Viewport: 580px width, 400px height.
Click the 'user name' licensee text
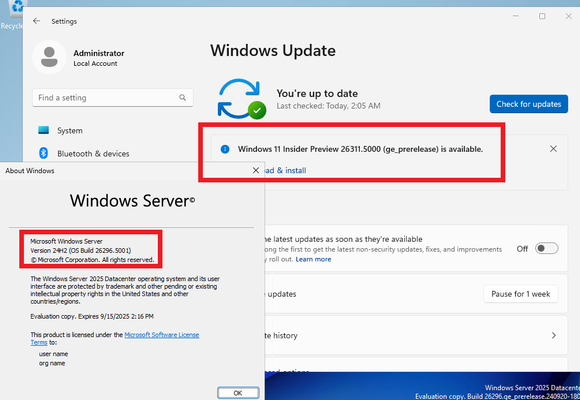(53, 354)
